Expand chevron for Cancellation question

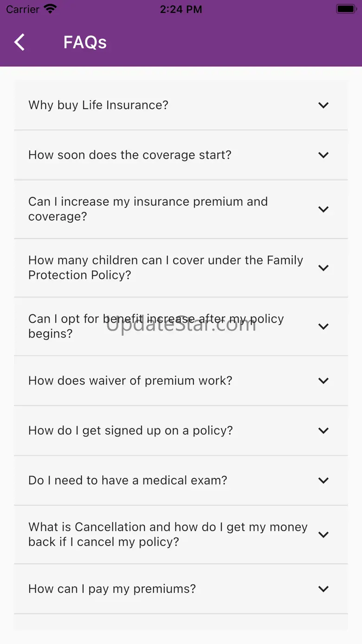pos(323,534)
